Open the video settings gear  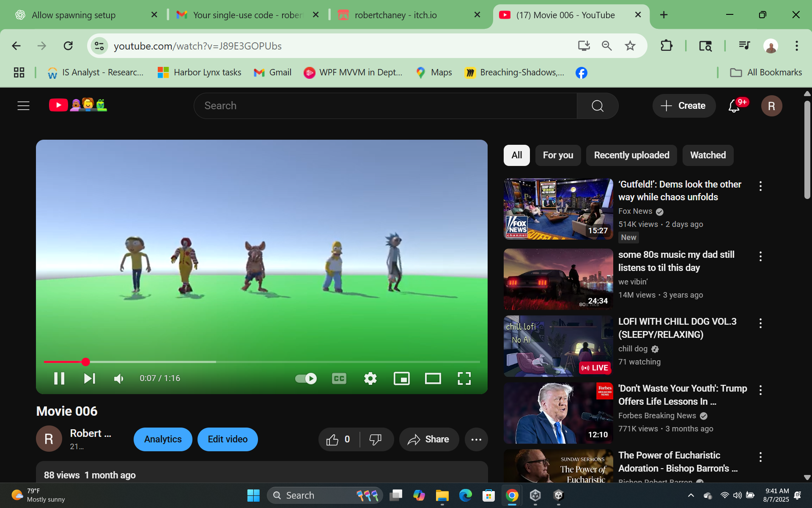click(x=370, y=378)
